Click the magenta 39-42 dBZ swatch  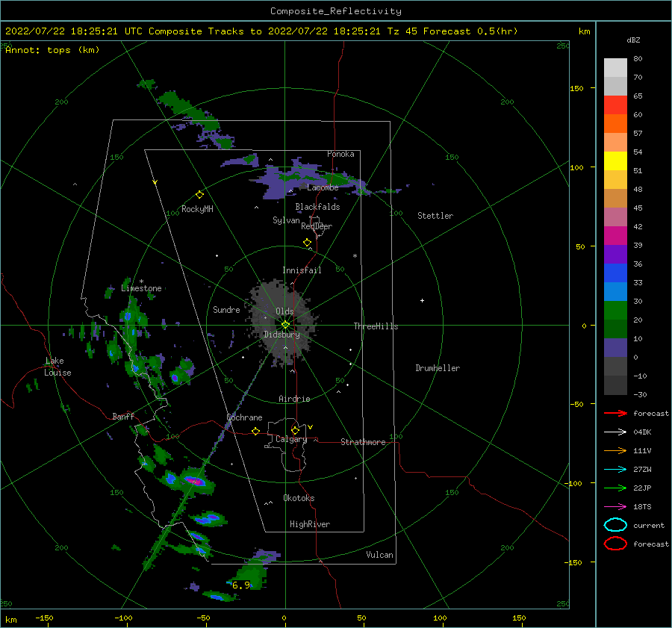615,235
